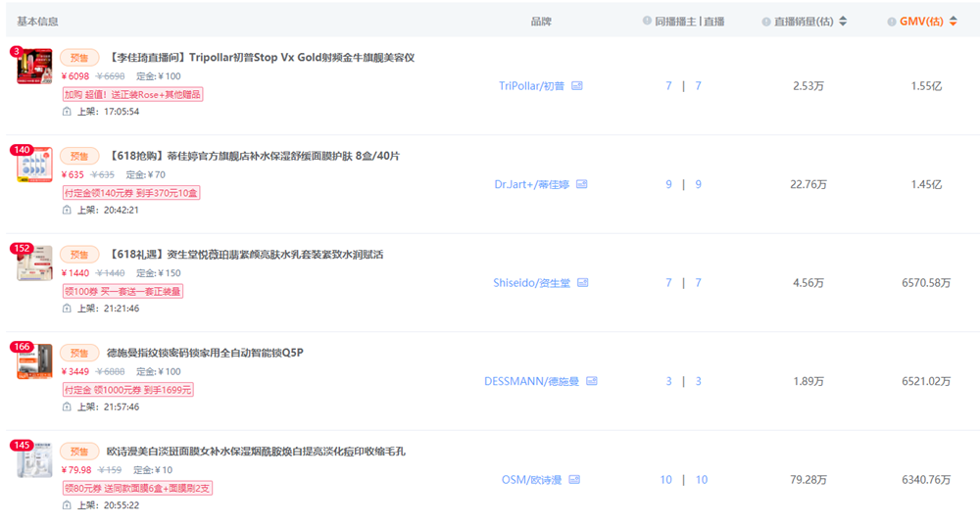Click 基本信息 column header
This screenshot has height=526, width=980.
tap(37, 22)
